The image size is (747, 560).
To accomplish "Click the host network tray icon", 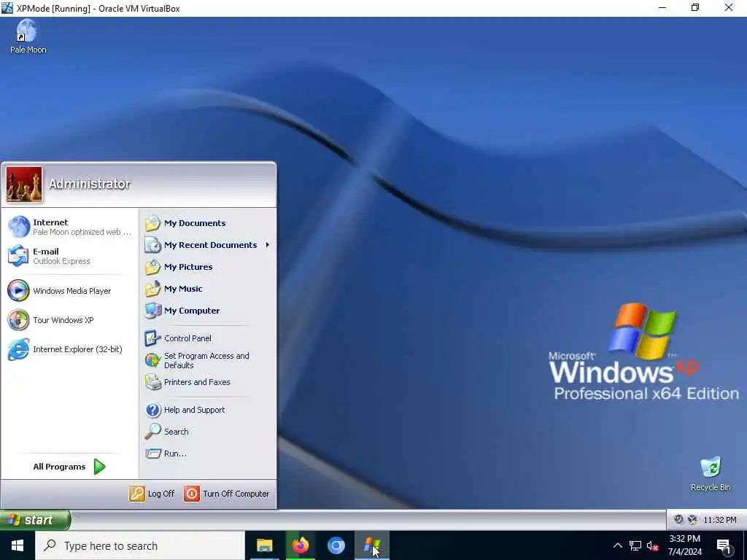I will tap(635, 545).
